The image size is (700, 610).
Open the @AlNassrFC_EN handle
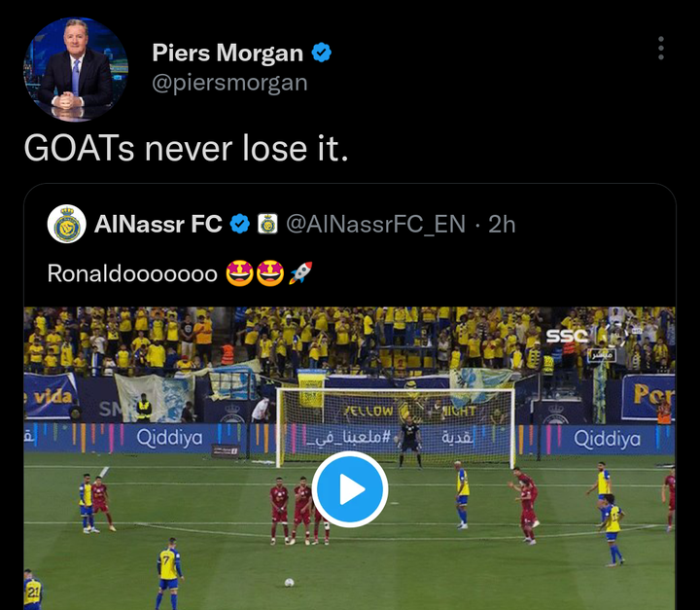[x=375, y=225]
